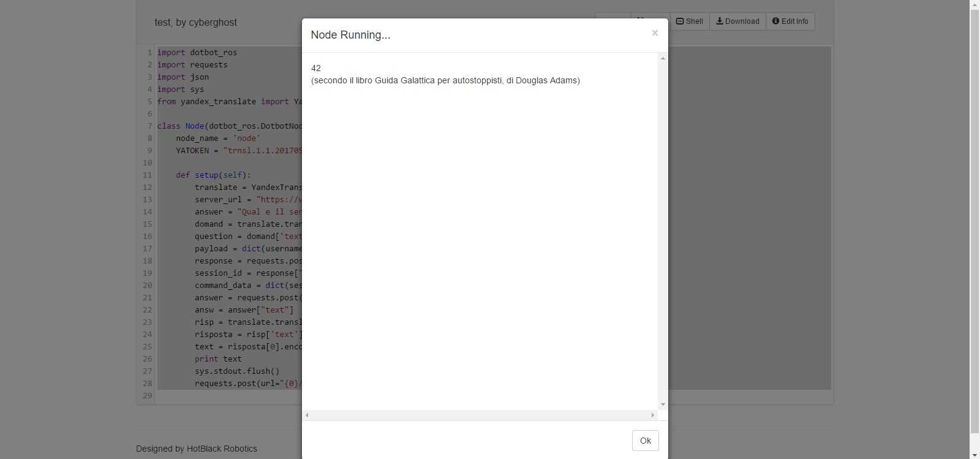Click dialog output scroll up arrow
This screenshot has width=980, height=459.
click(663, 58)
